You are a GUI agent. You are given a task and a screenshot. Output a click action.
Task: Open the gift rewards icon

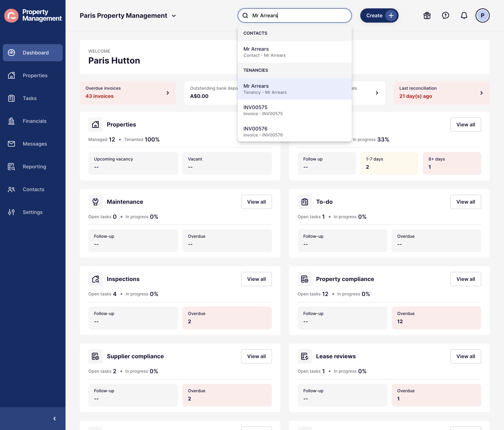coord(427,15)
